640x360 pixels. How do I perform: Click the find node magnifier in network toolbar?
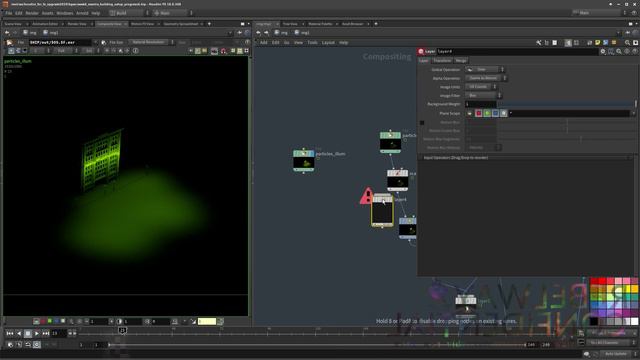tap(627, 42)
